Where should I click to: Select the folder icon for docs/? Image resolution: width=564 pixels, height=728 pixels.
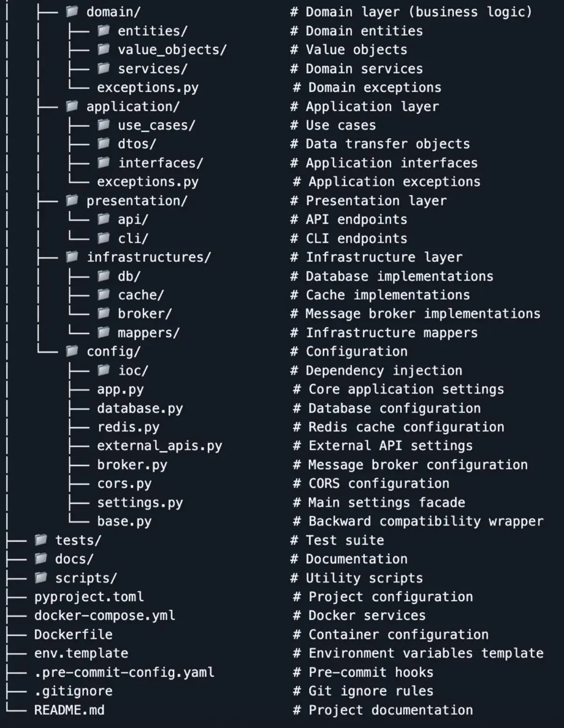tap(41, 558)
